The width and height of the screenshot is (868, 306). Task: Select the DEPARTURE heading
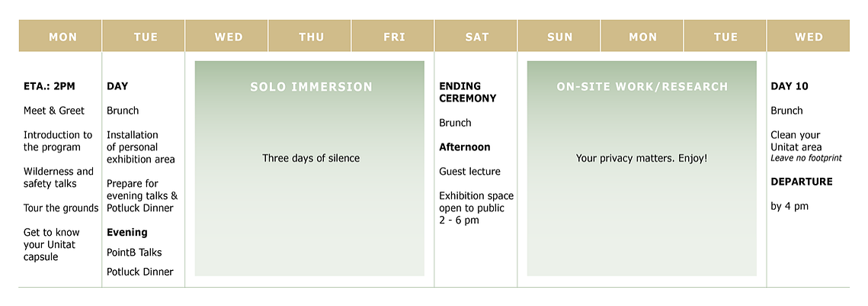(x=802, y=182)
